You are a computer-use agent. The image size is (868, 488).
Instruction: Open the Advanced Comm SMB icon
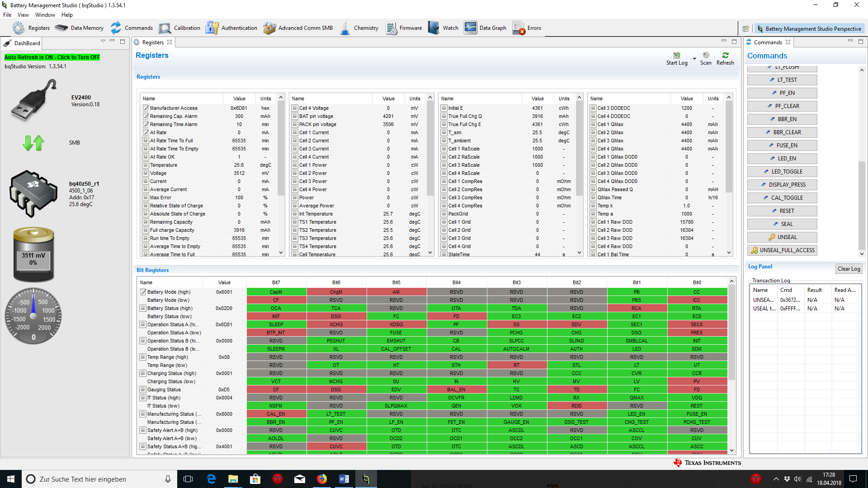click(269, 28)
